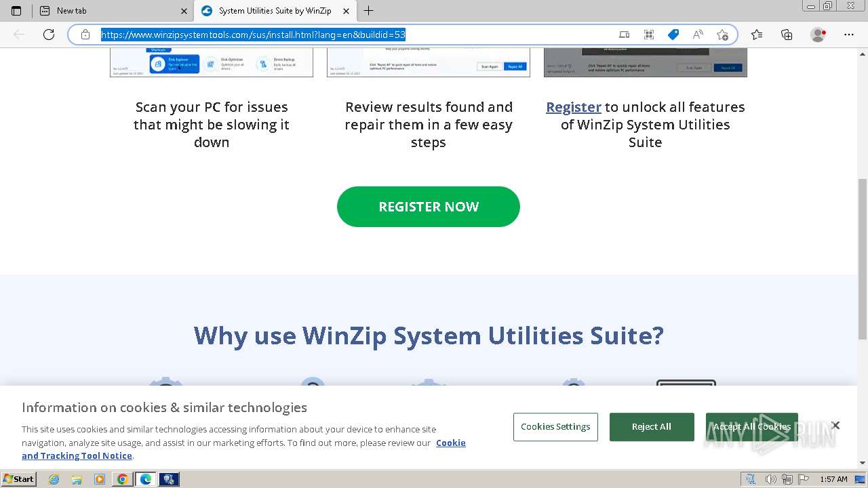Image resolution: width=868 pixels, height=488 pixels.
Task: Open the media player taskbar icon
Action: [x=99, y=479]
